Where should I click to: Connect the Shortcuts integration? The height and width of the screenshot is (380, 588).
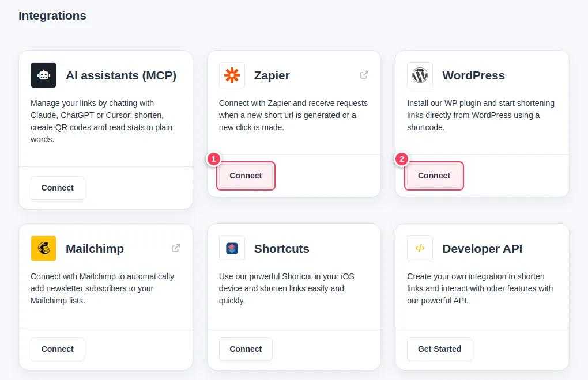[246, 349]
